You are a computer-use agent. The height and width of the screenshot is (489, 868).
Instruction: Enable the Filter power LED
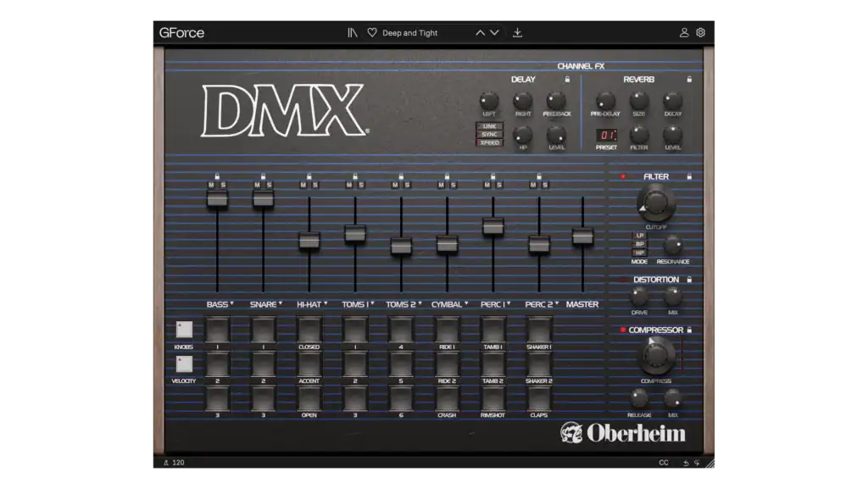click(x=623, y=176)
